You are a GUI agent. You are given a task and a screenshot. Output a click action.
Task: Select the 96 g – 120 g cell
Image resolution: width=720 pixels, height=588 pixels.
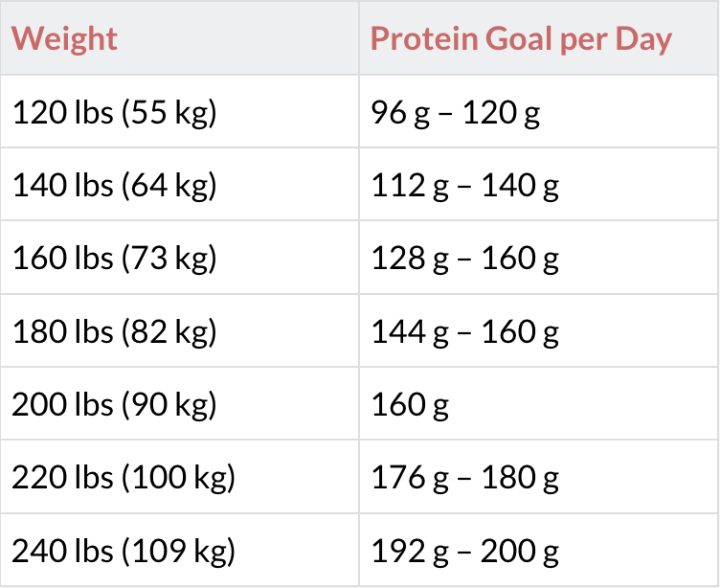pyautogui.click(x=538, y=112)
